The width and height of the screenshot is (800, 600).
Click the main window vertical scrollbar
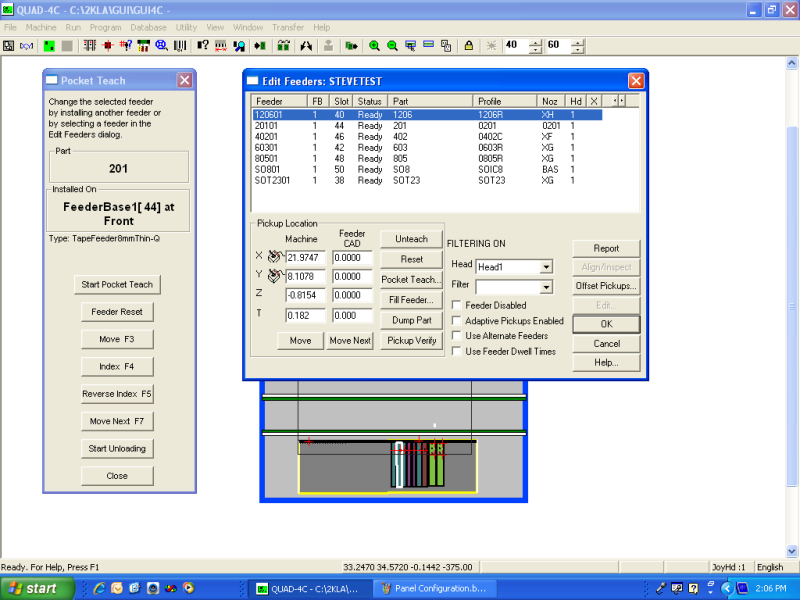pyautogui.click(x=792, y=306)
